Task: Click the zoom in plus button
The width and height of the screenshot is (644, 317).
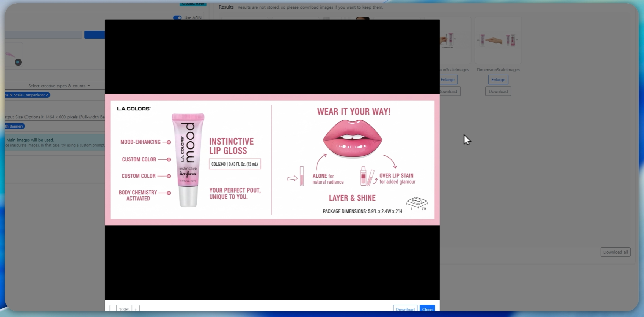Action: pos(136,309)
